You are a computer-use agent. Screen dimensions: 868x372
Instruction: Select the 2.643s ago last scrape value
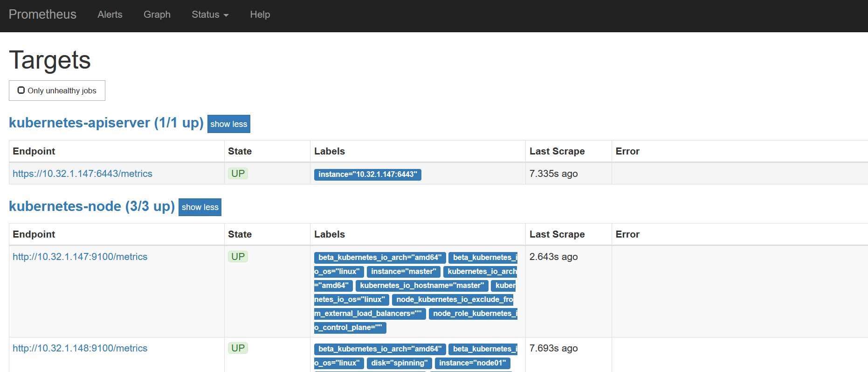[554, 257]
